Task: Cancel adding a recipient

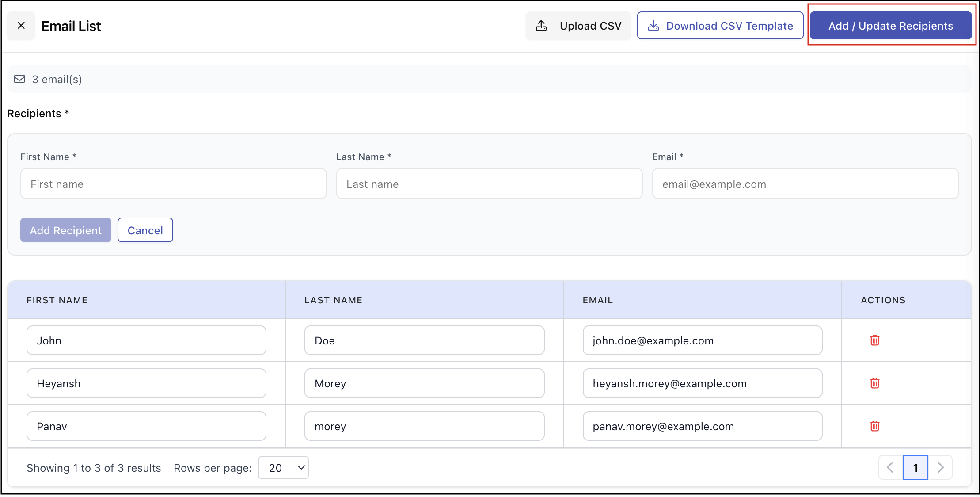Action: coord(145,230)
